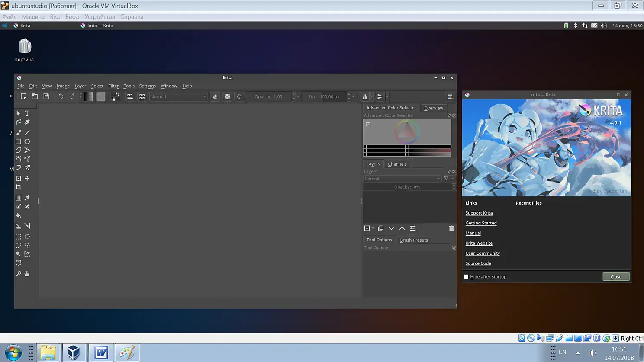Select the Elliptical Selection tool
The width and height of the screenshot is (644, 362).
click(x=27, y=237)
